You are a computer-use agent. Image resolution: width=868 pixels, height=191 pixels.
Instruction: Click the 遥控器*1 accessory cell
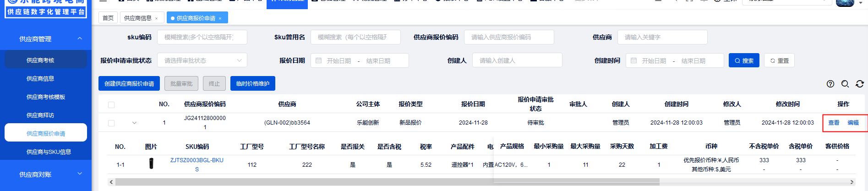(x=462, y=165)
